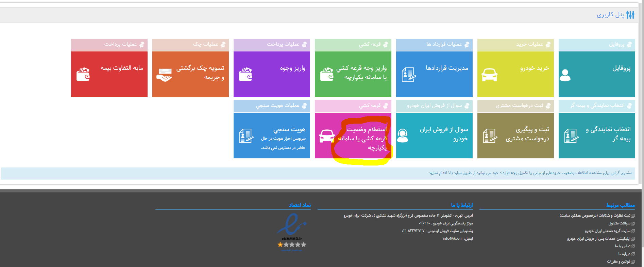The width and height of the screenshot is (644, 267).
Task: Click document icon on هویت سنجي tile
Action: (x=246, y=136)
